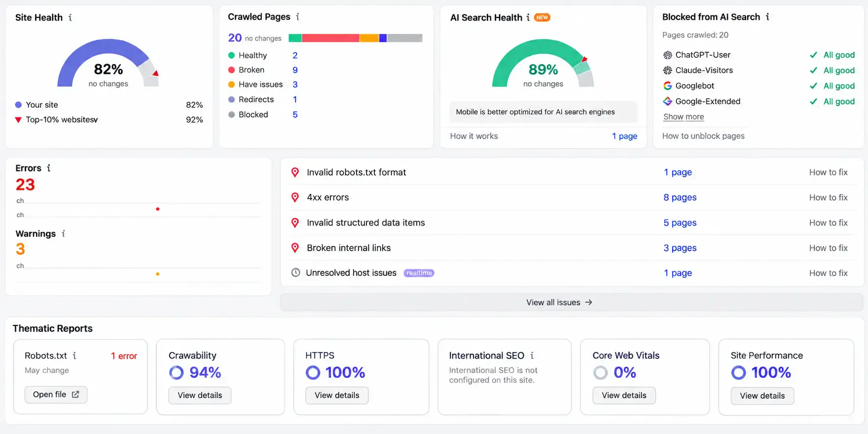Screen dimensions: 868x434
Task: Click the Robots.txt info icon
Action: [74, 356]
